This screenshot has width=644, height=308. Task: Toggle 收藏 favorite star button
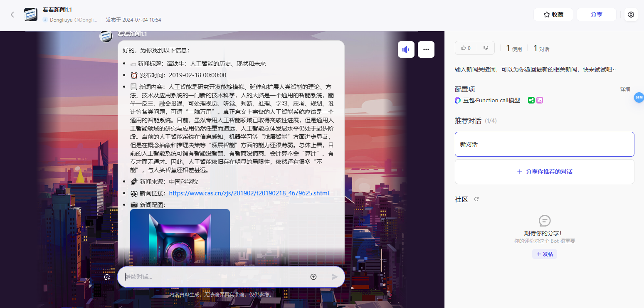point(553,15)
